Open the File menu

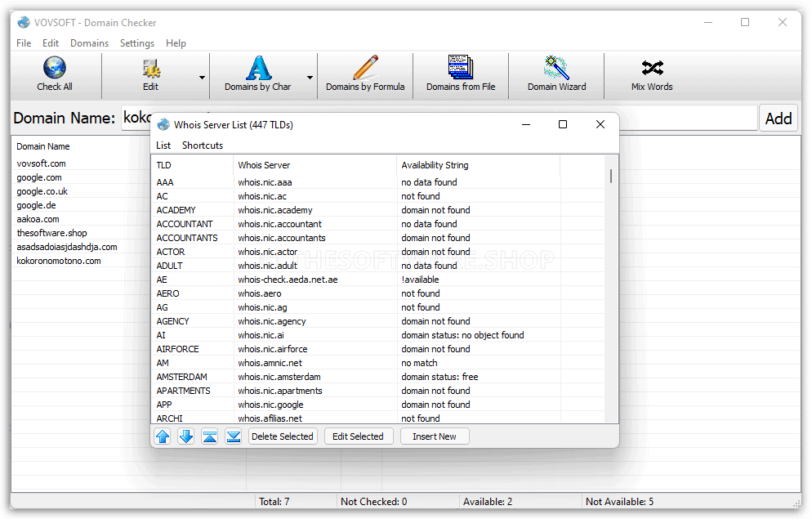coord(24,43)
